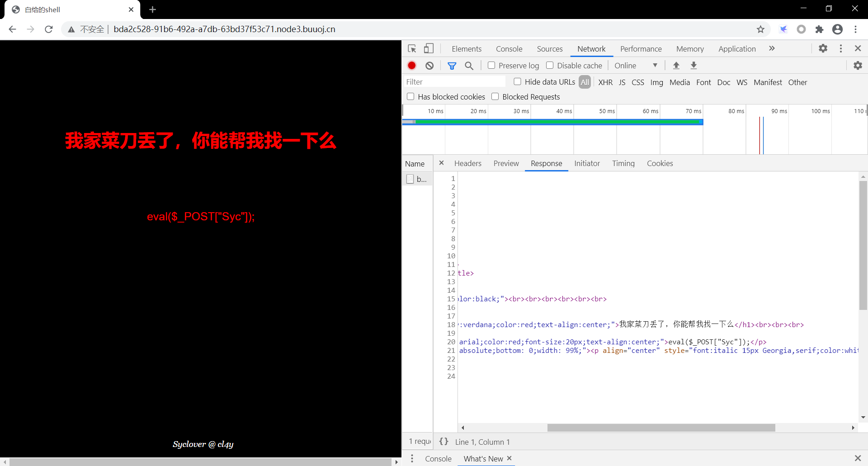Clear the network log

point(429,66)
